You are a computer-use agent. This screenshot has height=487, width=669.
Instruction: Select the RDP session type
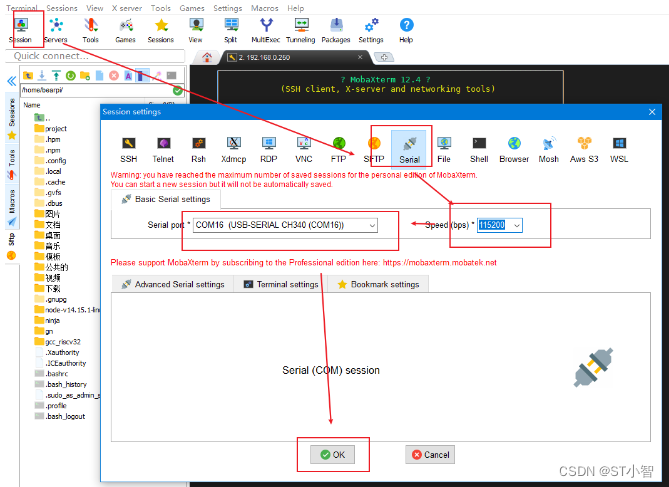[269, 150]
